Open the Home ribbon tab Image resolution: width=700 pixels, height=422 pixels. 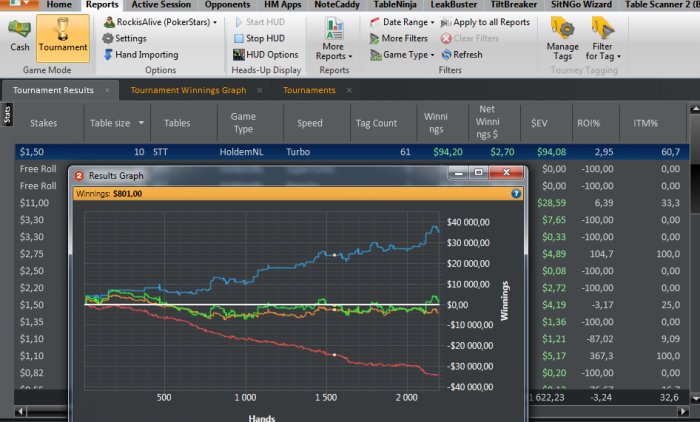point(59,5)
